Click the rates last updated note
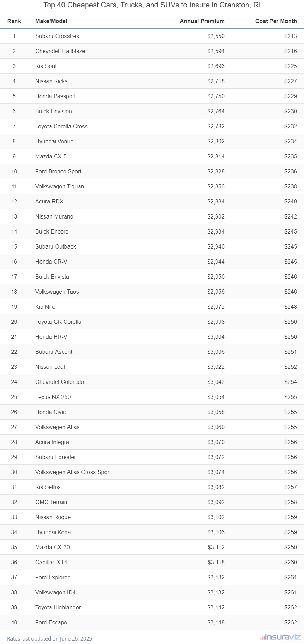Viewport: 304px width, 644px height. (x=50, y=638)
